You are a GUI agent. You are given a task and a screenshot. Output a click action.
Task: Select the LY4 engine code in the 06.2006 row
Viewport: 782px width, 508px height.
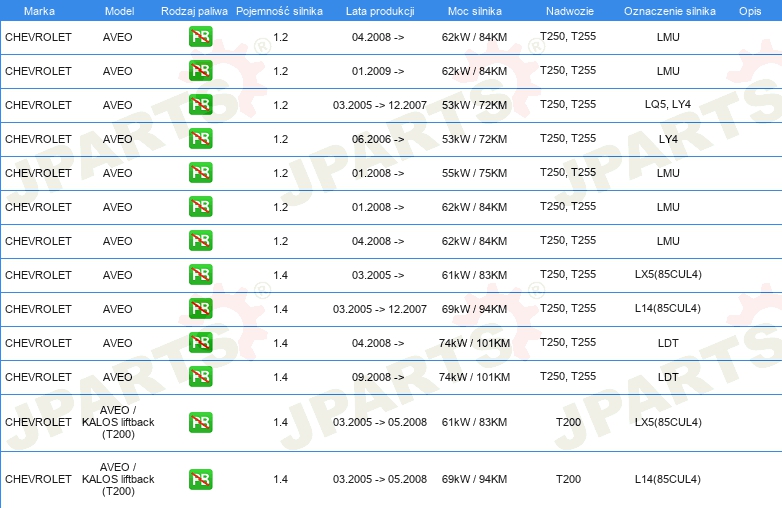(x=668, y=139)
